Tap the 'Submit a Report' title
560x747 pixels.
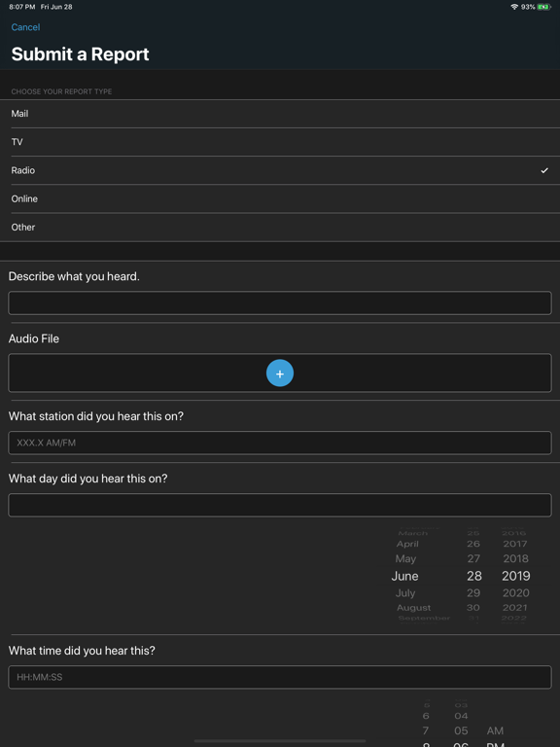80,54
